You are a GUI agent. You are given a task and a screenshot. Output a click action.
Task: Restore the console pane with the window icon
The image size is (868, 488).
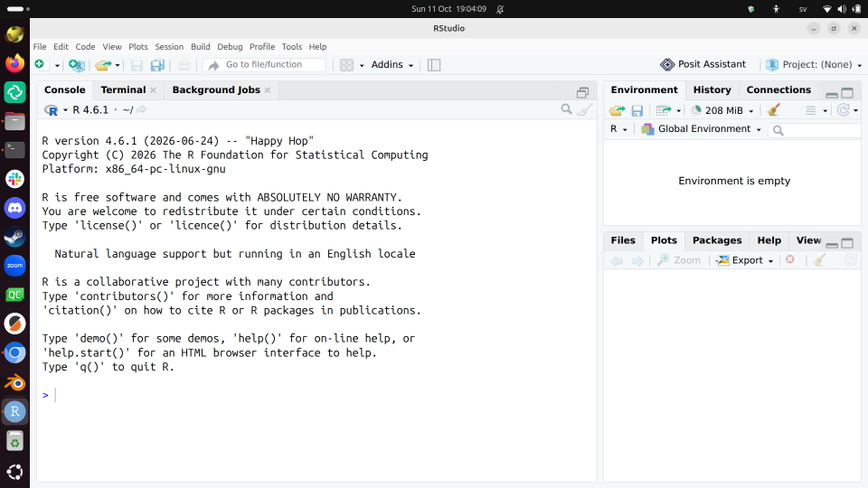(582, 92)
